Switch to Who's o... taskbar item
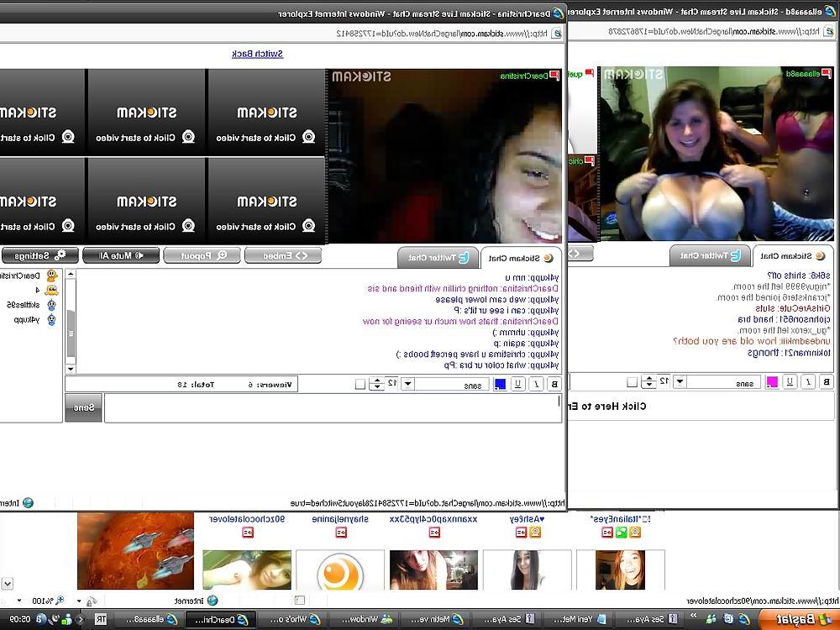Viewport: 840px width, 630px height. click(x=292, y=619)
